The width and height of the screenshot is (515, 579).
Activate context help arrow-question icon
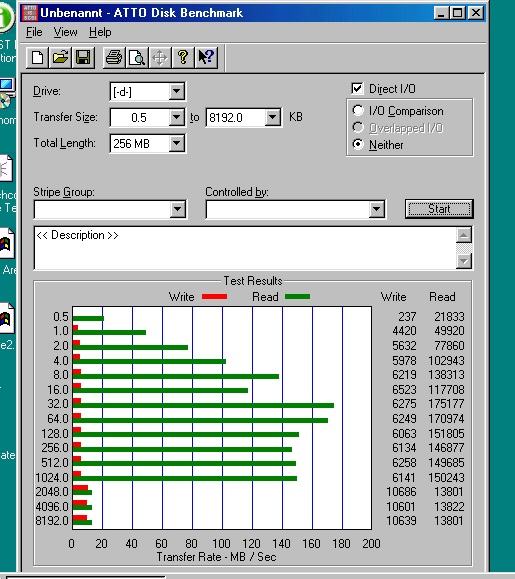point(206,58)
